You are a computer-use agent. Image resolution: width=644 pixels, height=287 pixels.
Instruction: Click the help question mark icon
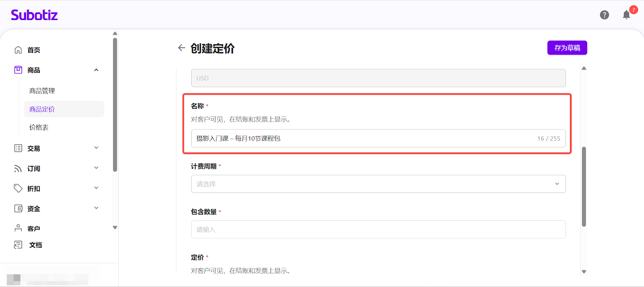tap(604, 15)
